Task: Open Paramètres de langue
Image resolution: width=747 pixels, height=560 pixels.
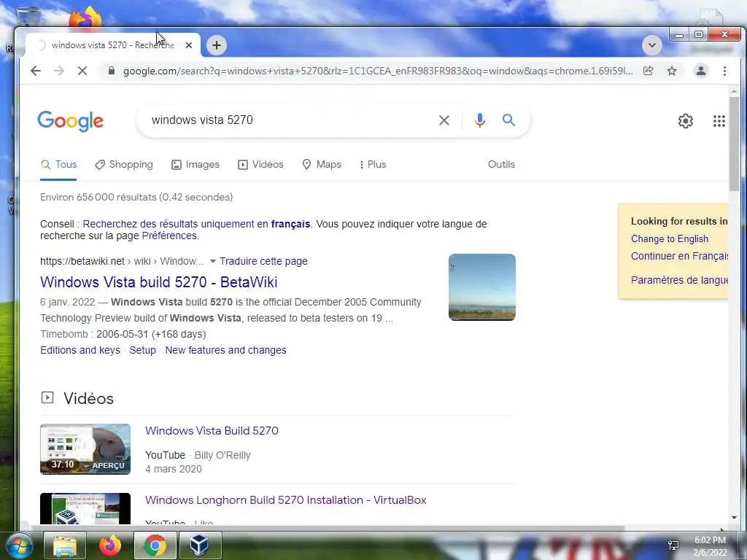Action: pyautogui.click(x=679, y=280)
